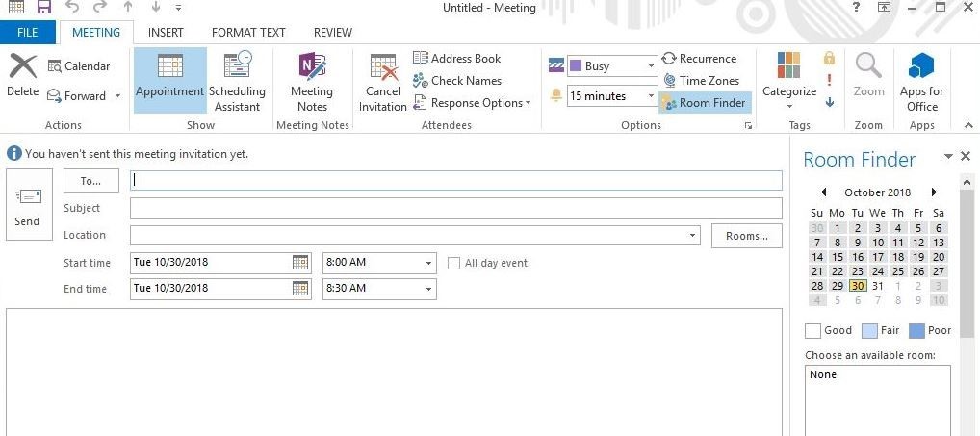Mark meeting as Private with lock icon
Screen dimensions: 980x436
829,58
